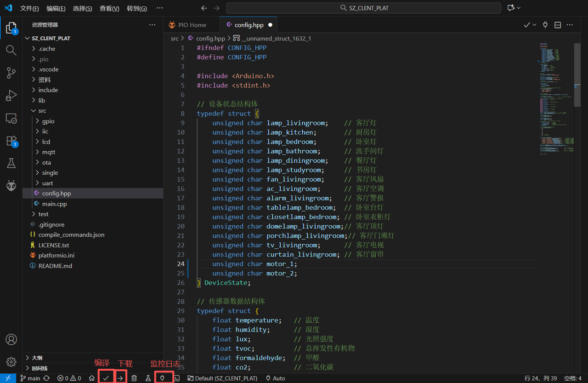Open the Extensions view in activity bar
Image resolution: width=588 pixels, height=383 pixels.
click(x=11, y=141)
